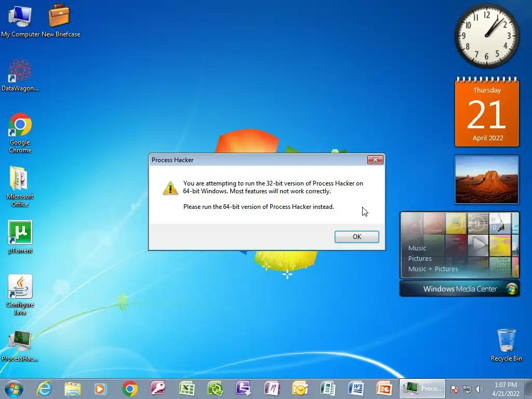Open Microsoft InfoPath from the taskbar
The image size is (532, 399).
[x=243, y=389]
